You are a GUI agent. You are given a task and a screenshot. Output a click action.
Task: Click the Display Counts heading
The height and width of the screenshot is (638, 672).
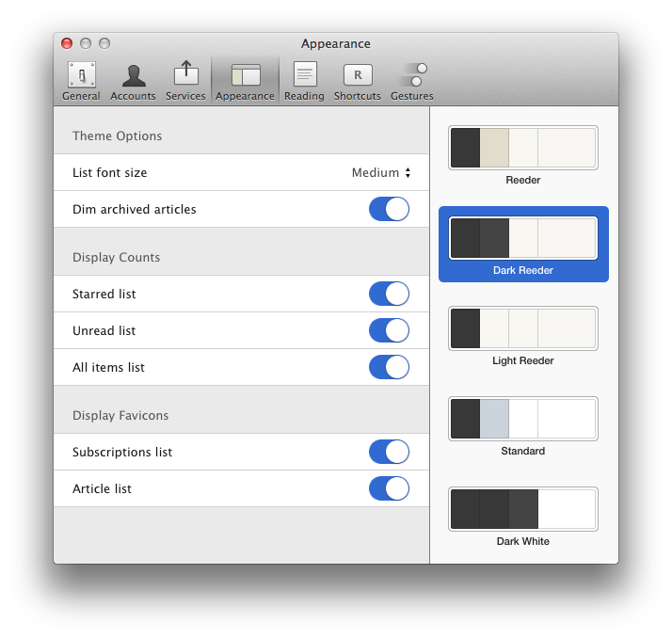coord(116,257)
